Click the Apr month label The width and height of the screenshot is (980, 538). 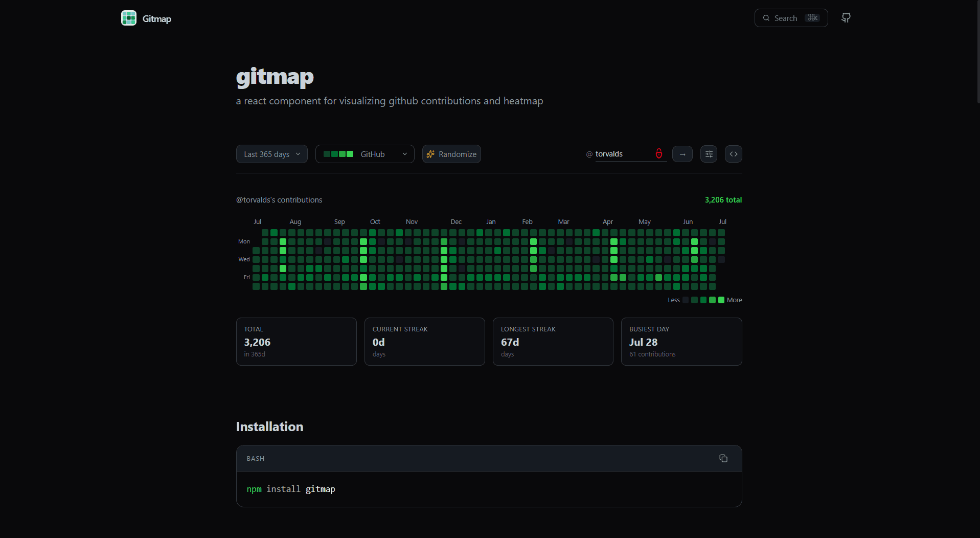(x=607, y=222)
